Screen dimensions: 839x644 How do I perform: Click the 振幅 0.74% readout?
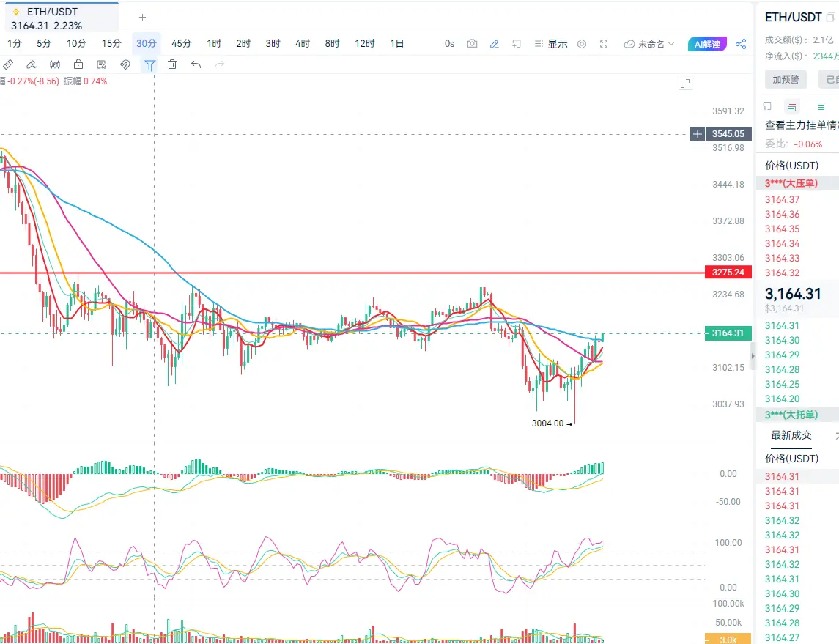click(x=85, y=81)
